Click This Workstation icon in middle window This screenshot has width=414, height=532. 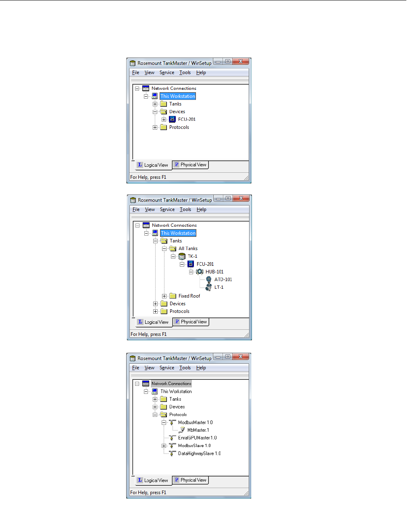[155, 233]
